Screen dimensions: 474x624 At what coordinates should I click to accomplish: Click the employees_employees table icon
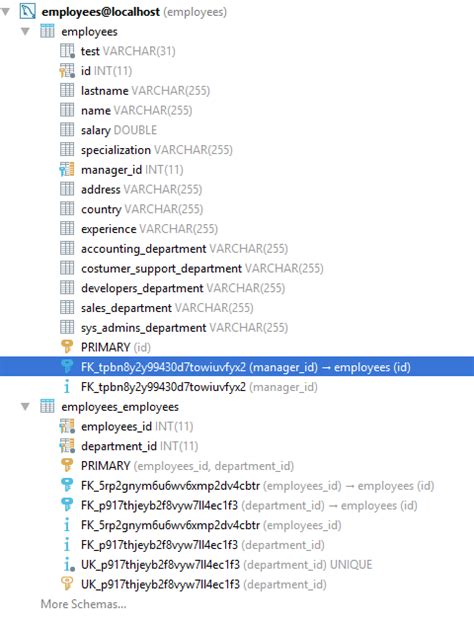47,406
